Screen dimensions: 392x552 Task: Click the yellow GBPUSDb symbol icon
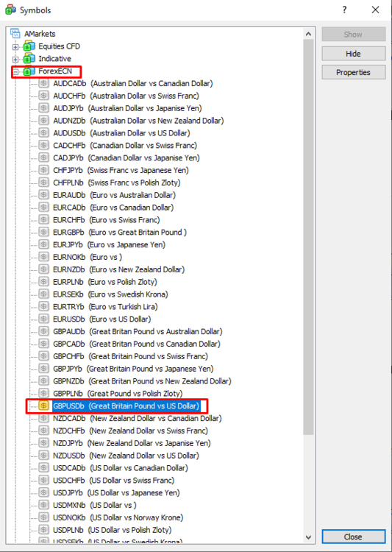pos(43,406)
